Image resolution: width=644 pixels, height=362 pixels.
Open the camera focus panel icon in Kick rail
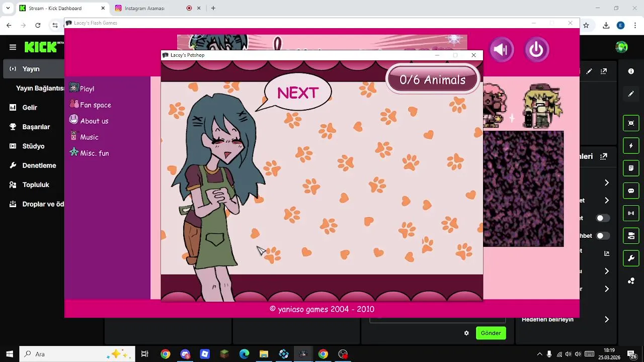pyautogui.click(x=631, y=123)
